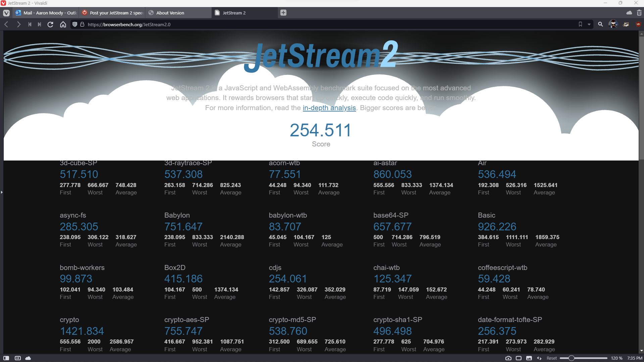Click the coffeescript-wtb score 59.428
Screen dimensions: 644x362
(x=494, y=279)
